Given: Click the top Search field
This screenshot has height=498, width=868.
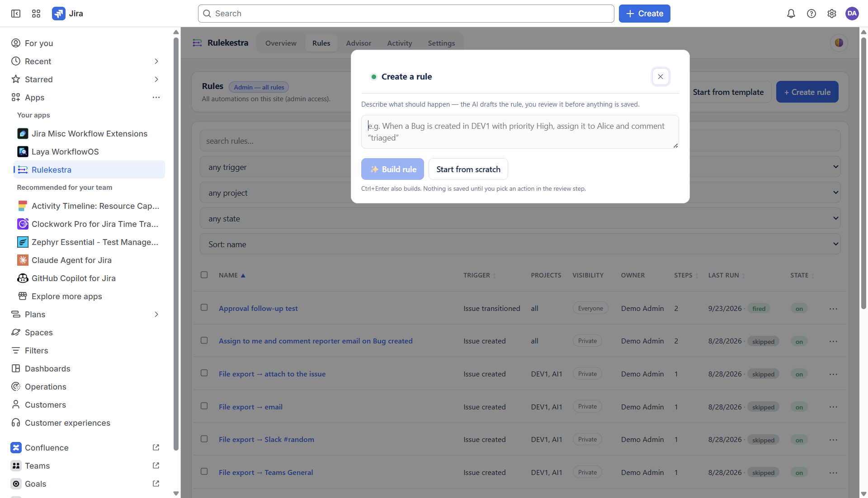Looking at the screenshot, I should click(x=406, y=14).
